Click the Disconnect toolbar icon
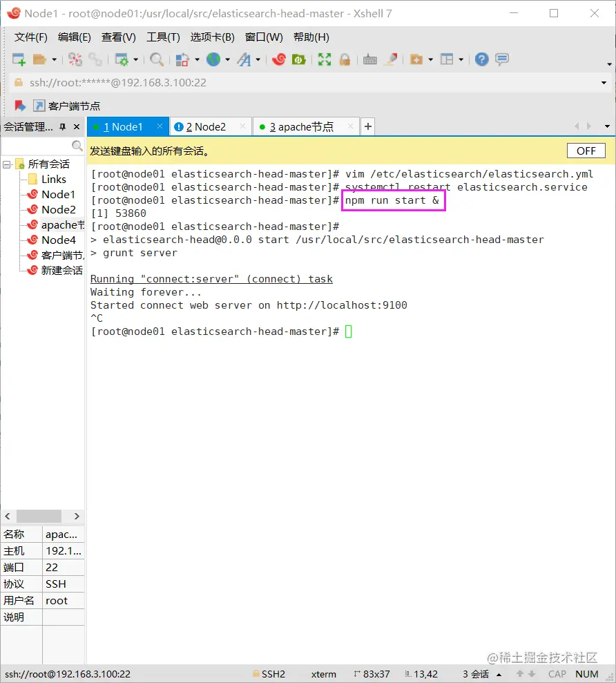The image size is (616, 683). (x=75, y=59)
